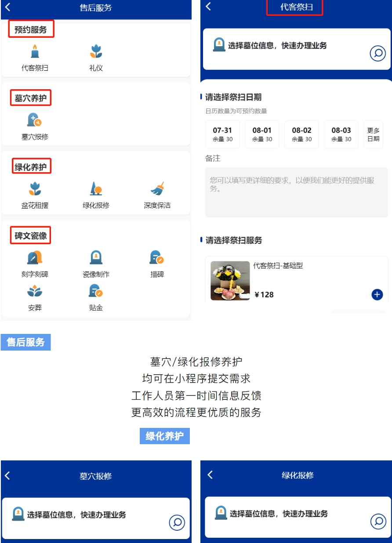The image size is (392, 543).
Task: Add 代客祭扫-基础型 service with plus button
Action: click(x=376, y=295)
